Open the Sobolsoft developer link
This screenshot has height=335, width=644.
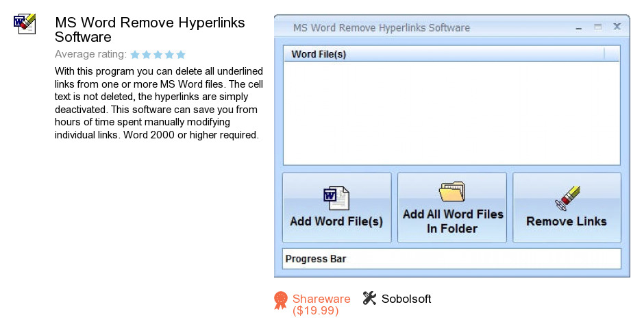coord(406,299)
